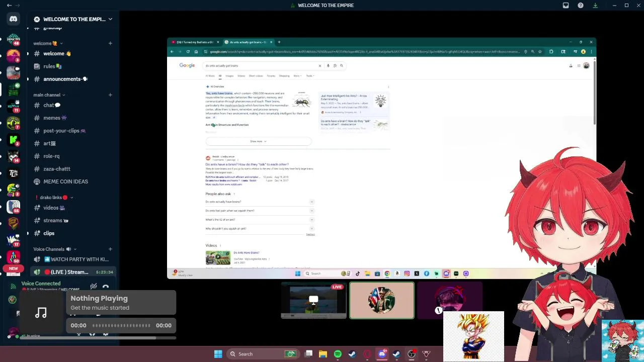Open File Explorer from the Windows taskbar
The height and width of the screenshot is (362, 644).
323,354
